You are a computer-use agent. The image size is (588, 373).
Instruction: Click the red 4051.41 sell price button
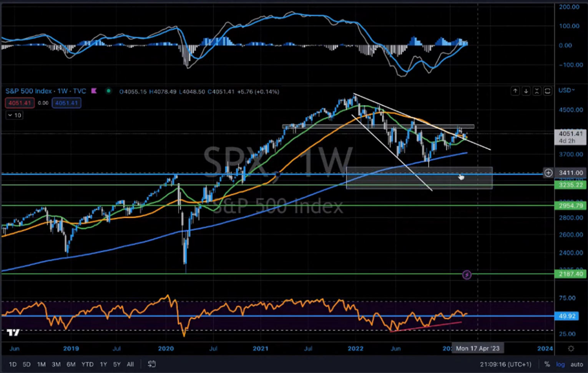pyautogui.click(x=20, y=103)
